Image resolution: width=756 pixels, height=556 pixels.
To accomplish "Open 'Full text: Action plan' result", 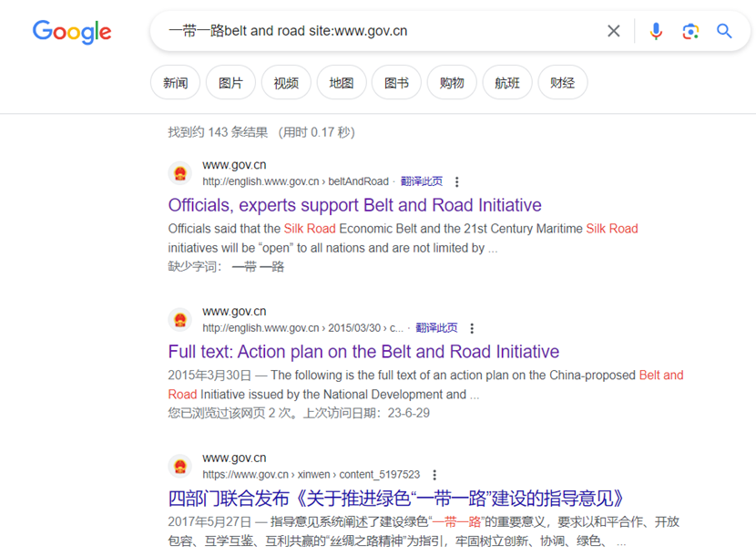I will click(363, 351).
